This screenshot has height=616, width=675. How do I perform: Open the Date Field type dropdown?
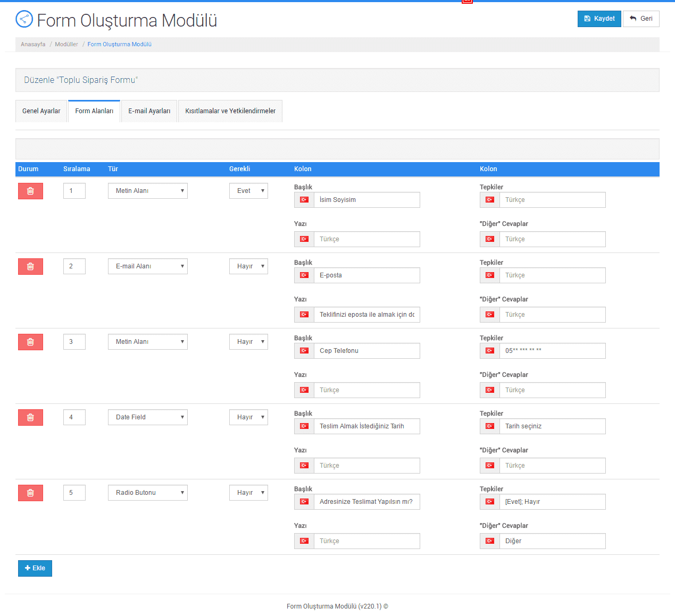click(148, 417)
